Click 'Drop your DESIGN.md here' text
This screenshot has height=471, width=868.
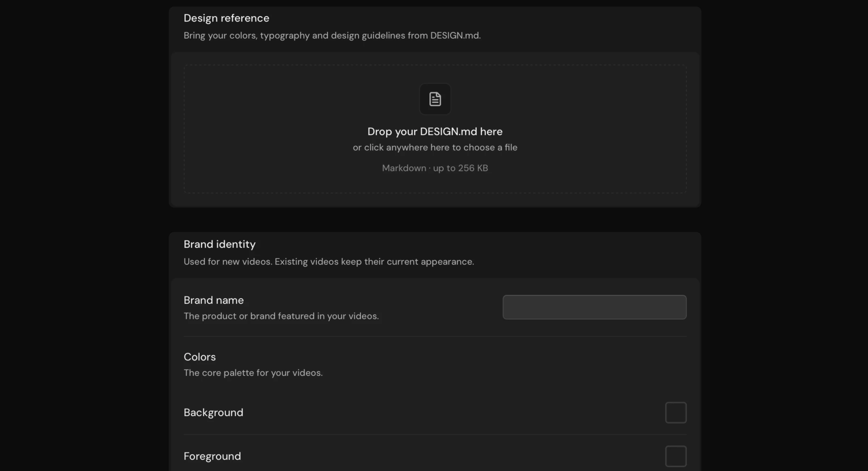pyautogui.click(x=435, y=132)
